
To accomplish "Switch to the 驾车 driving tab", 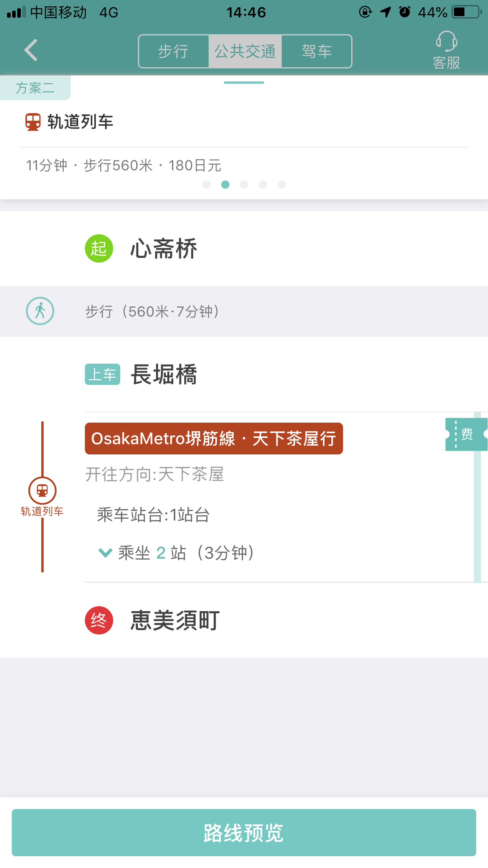I will click(317, 51).
